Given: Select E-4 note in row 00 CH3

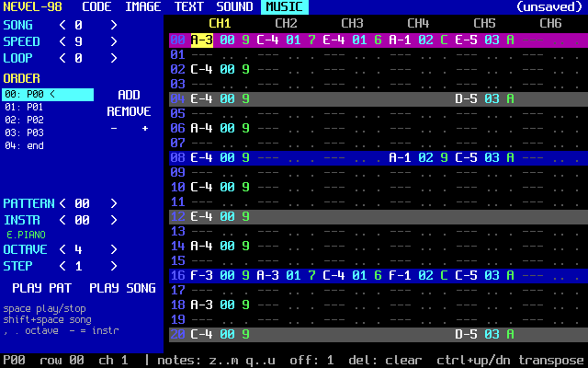Looking at the screenshot, I should click(334, 40).
